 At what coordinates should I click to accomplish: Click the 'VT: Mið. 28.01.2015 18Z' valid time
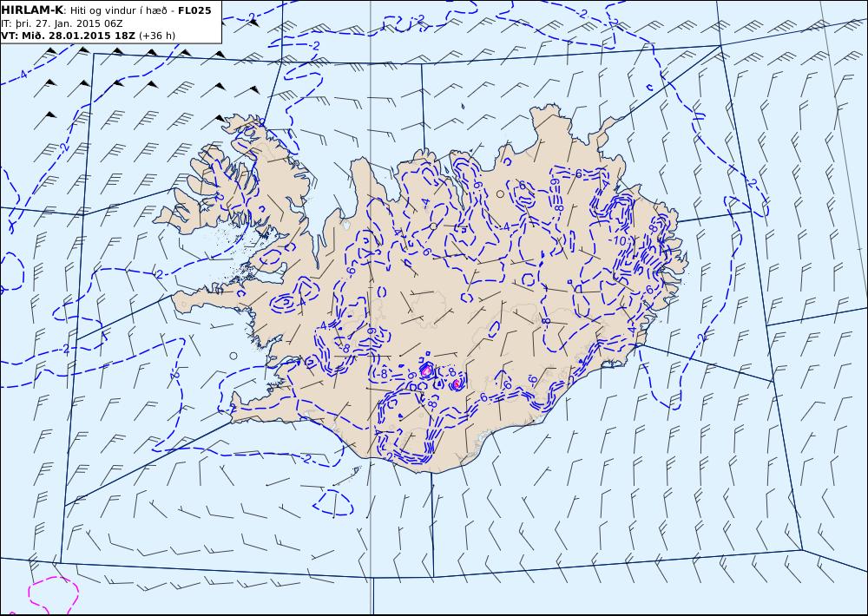68,36
